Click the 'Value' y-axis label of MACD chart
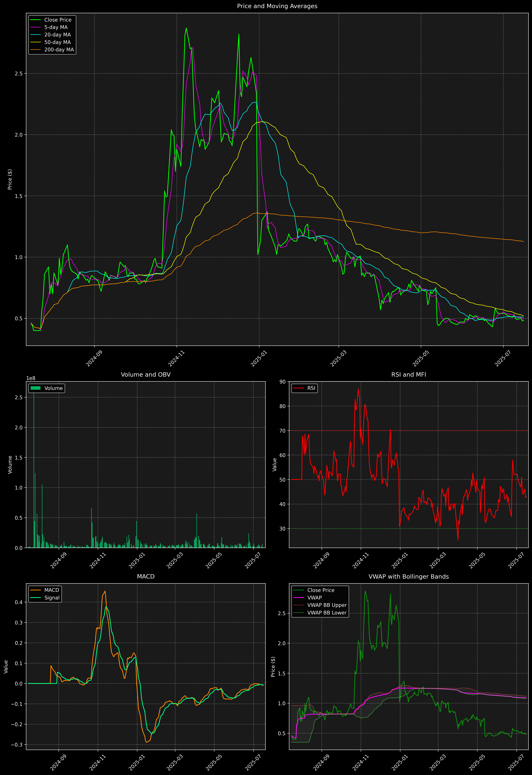Viewport: 532px width, 775px height. click(6, 667)
